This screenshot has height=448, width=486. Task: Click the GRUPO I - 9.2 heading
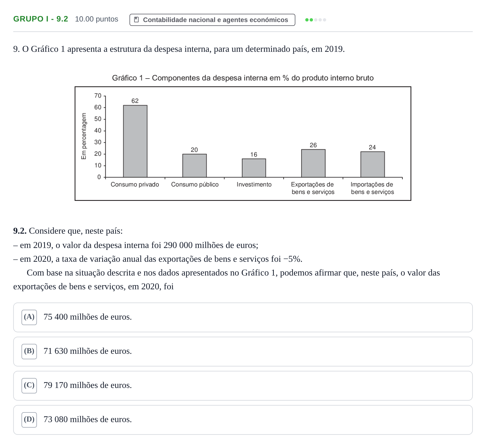(40, 19)
